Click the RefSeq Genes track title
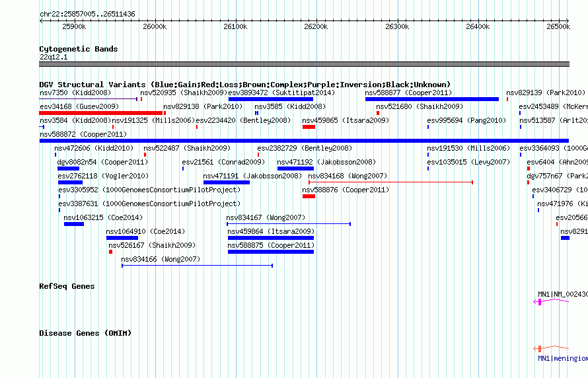This screenshot has height=378, width=588. click(67, 286)
